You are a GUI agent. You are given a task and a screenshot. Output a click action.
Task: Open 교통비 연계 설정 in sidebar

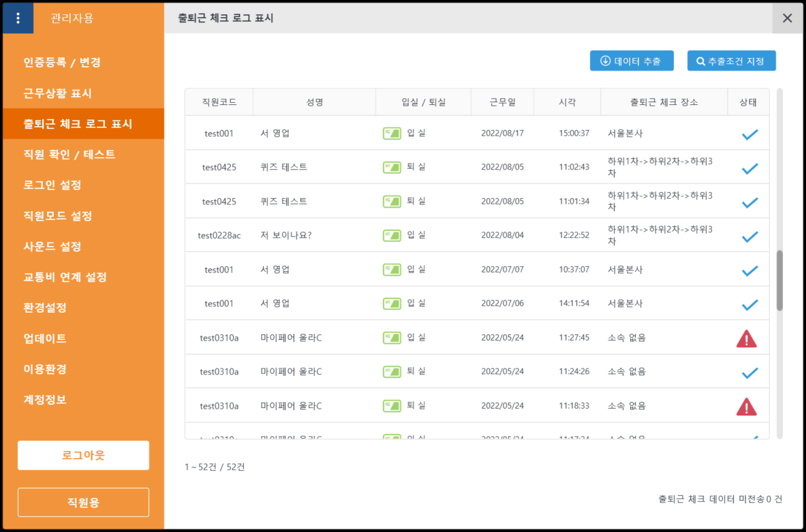[x=65, y=277]
